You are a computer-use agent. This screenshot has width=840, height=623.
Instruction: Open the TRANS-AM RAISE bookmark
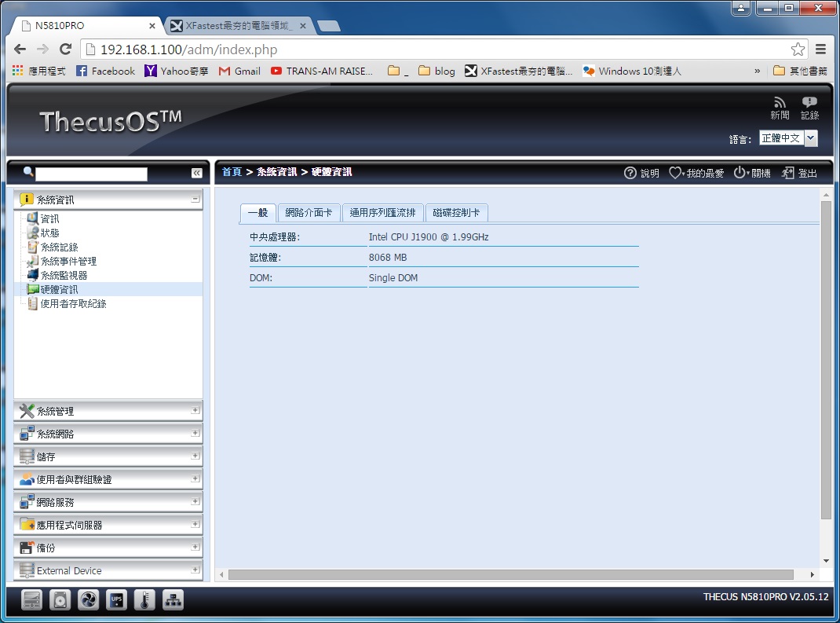click(321, 71)
